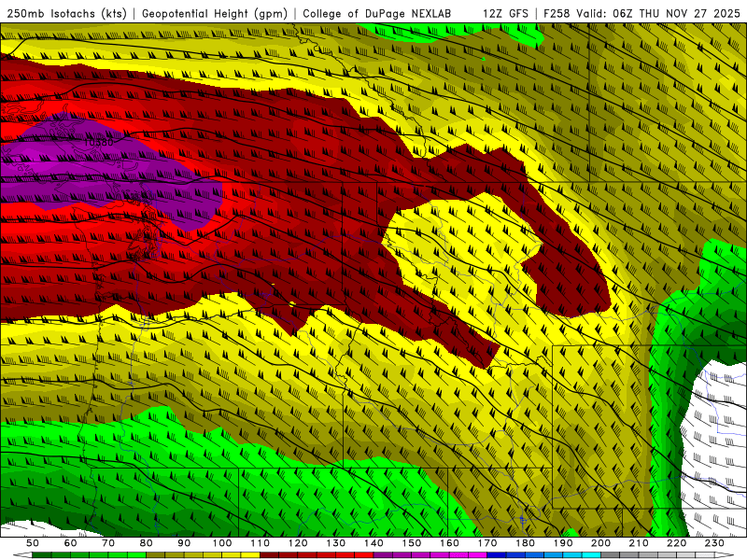Click the 80 knot legend label
This screenshot has width=747, height=560.
pos(147,543)
